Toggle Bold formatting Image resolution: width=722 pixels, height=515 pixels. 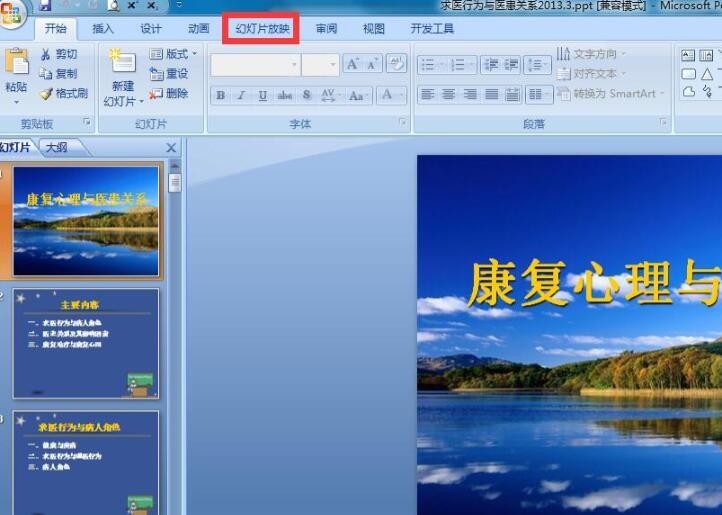click(221, 95)
